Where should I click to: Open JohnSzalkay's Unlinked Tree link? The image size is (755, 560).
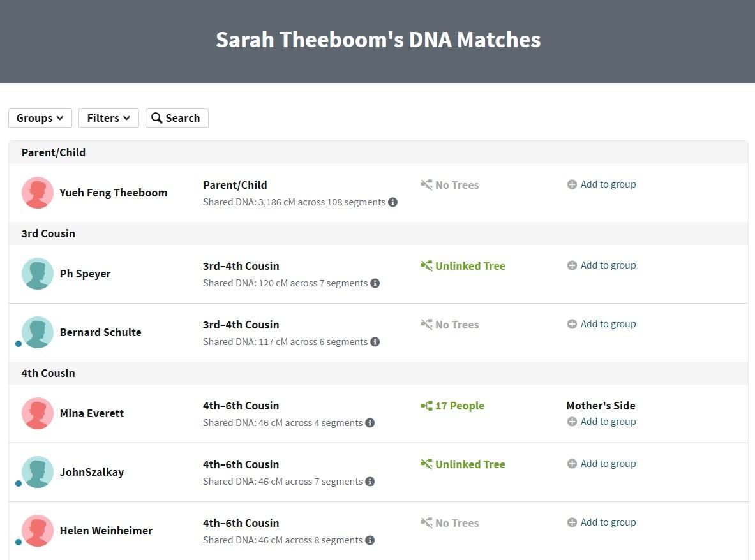click(470, 464)
